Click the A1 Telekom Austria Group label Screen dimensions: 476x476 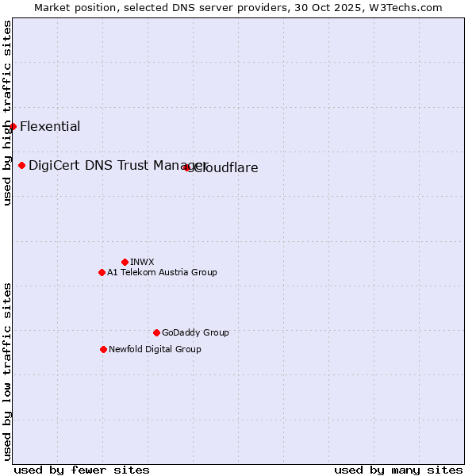(x=162, y=273)
